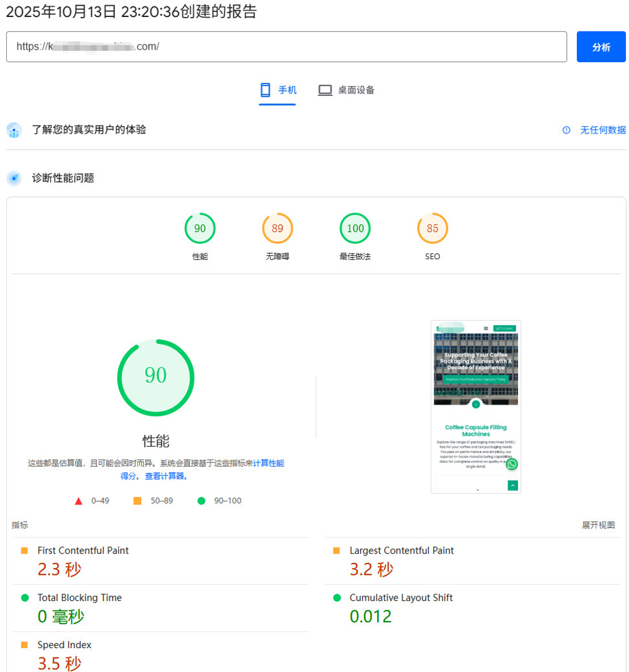Jump to the 最佳做法 score gauge 100
This screenshot has height=672, width=629.
[355, 229]
